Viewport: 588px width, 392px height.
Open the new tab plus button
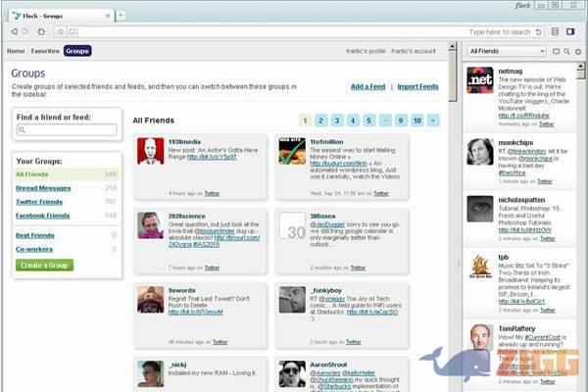point(121,16)
